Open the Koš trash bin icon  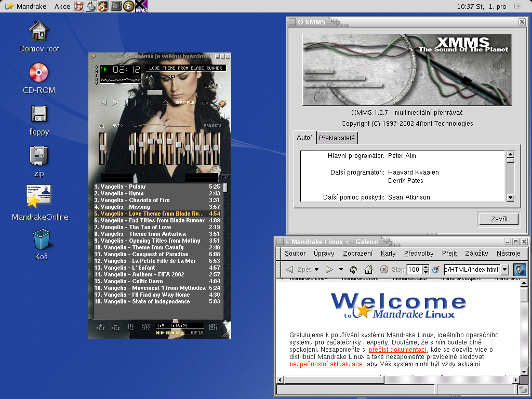coord(42,241)
